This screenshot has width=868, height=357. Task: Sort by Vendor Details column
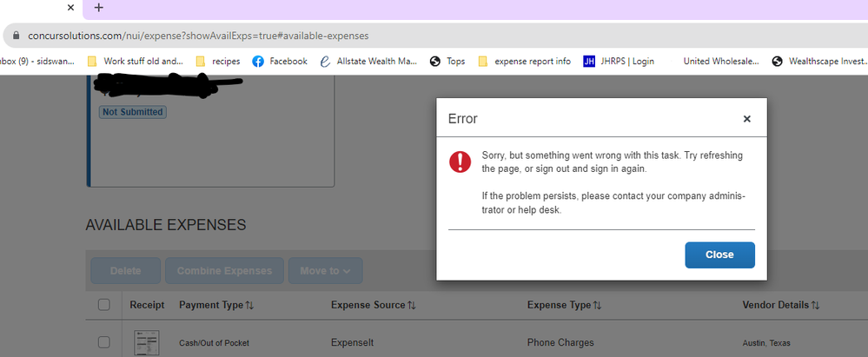(781, 305)
